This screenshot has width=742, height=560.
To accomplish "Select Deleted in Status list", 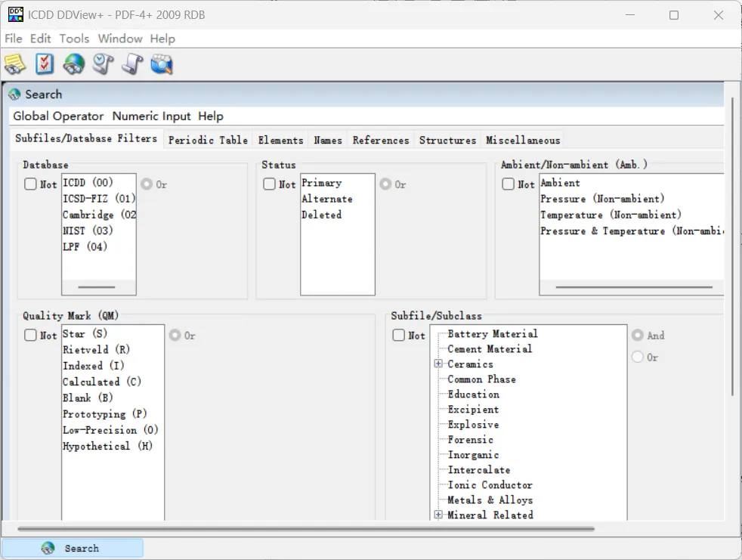I will coord(322,215).
